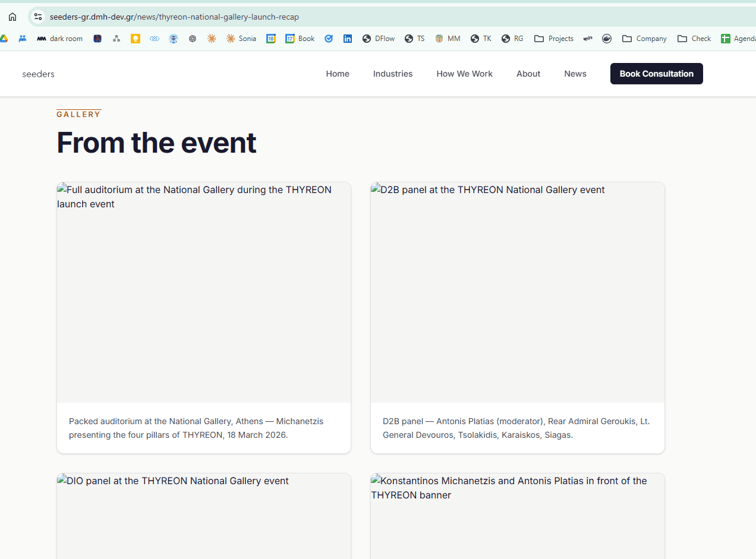The height and width of the screenshot is (559, 756).
Task: Click the browser Home icon
Action: [12, 17]
